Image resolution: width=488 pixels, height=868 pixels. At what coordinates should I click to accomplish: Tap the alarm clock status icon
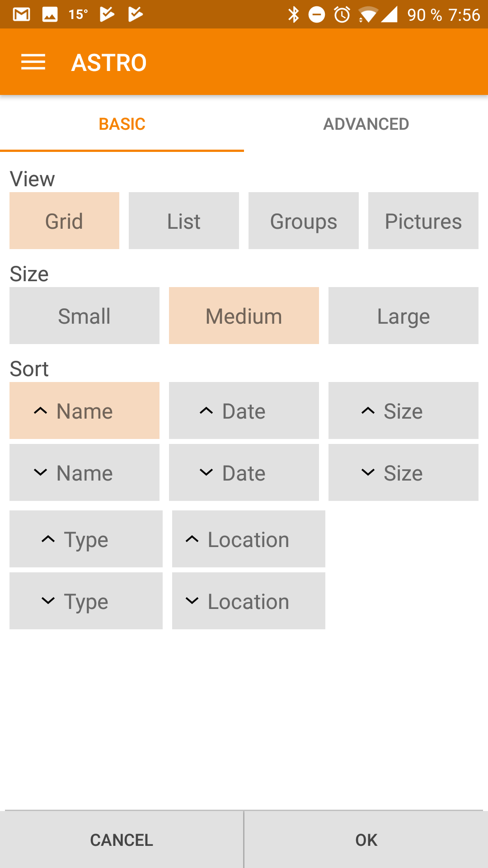point(342,14)
